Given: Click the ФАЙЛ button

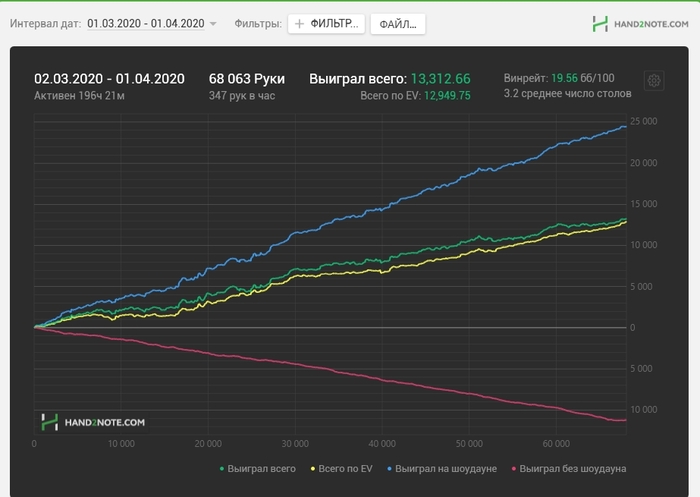Looking at the screenshot, I should [x=398, y=24].
